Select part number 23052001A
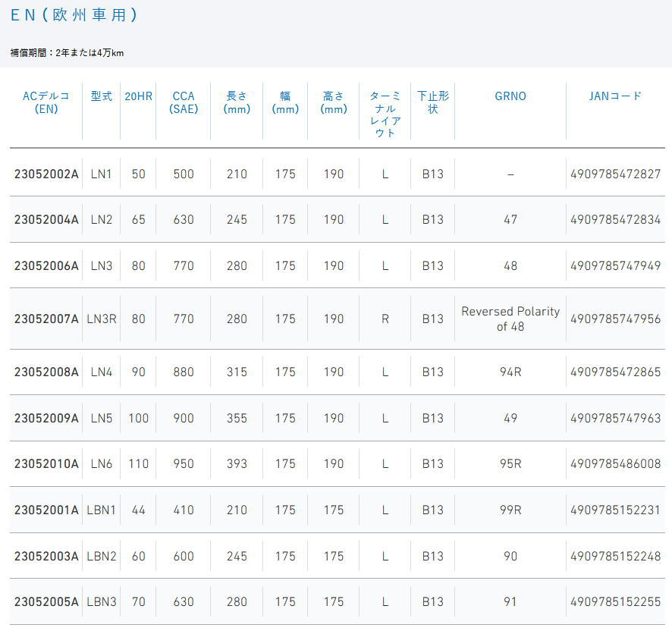This screenshot has width=672, height=631. (x=46, y=510)
